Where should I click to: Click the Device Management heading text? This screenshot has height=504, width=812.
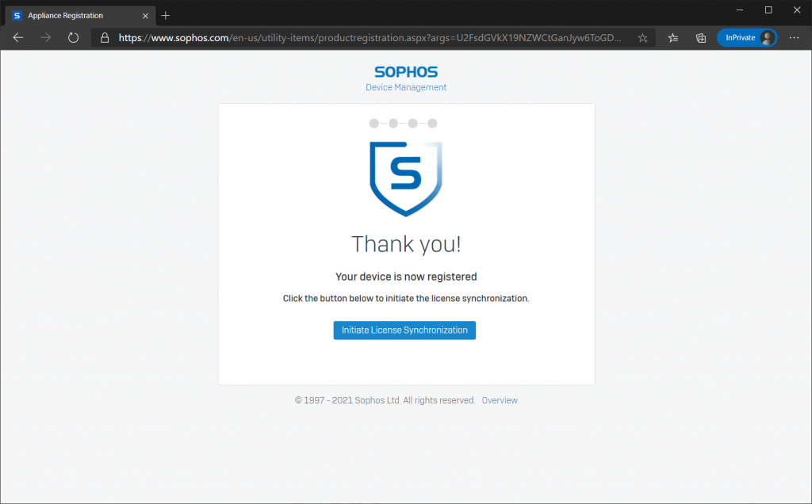(406, 87)
